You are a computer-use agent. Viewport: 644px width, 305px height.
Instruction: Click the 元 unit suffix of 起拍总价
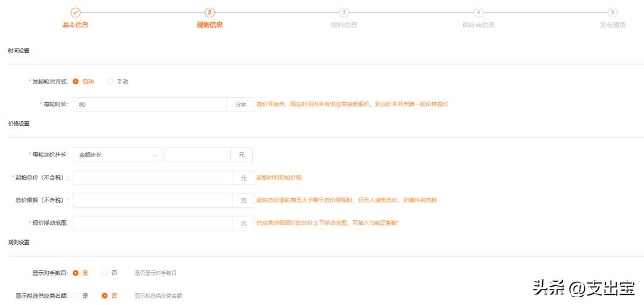[x=243, y=178]
